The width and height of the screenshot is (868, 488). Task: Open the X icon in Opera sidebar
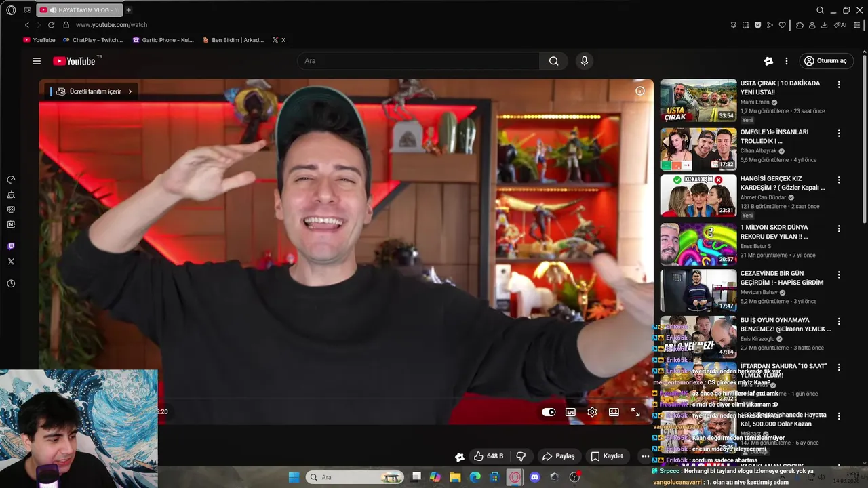click(11, 262)
